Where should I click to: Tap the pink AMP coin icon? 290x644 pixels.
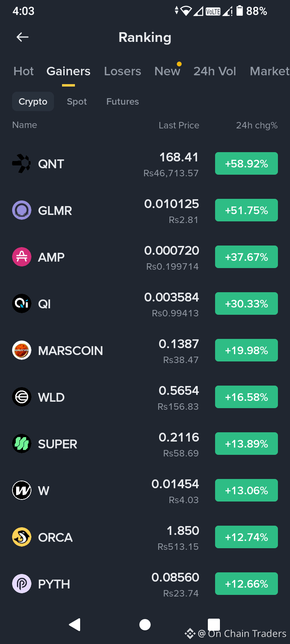[x=22, y=257]
